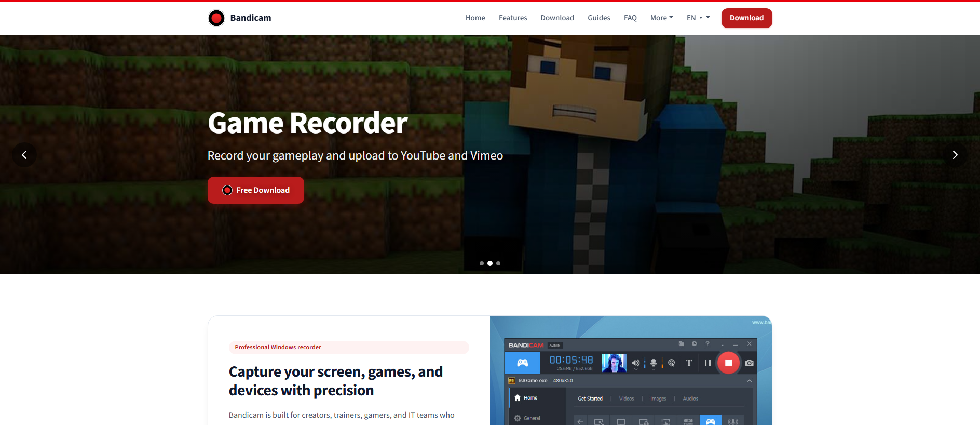This screenshot has width=980, height=425.
Task: Go to previous carousel slide arrow
Action: 24,155
